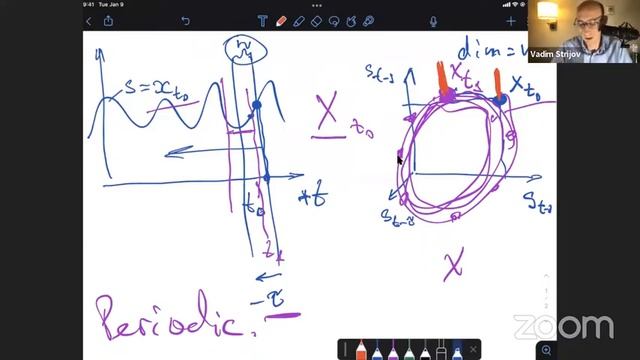Select the laser pointer tool
The height and width of the screenshot is (360, 640).
[369, 21]
